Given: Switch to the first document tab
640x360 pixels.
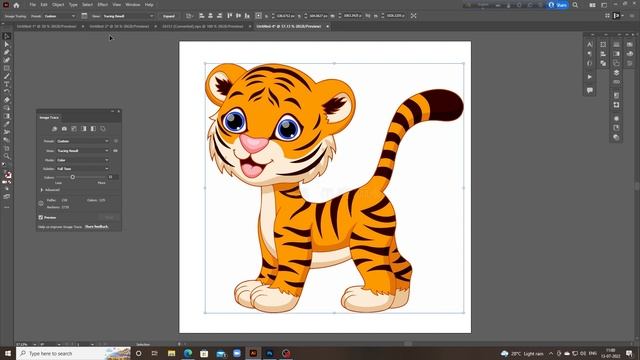Looking at the screenshot, I should tap(46, 26).
